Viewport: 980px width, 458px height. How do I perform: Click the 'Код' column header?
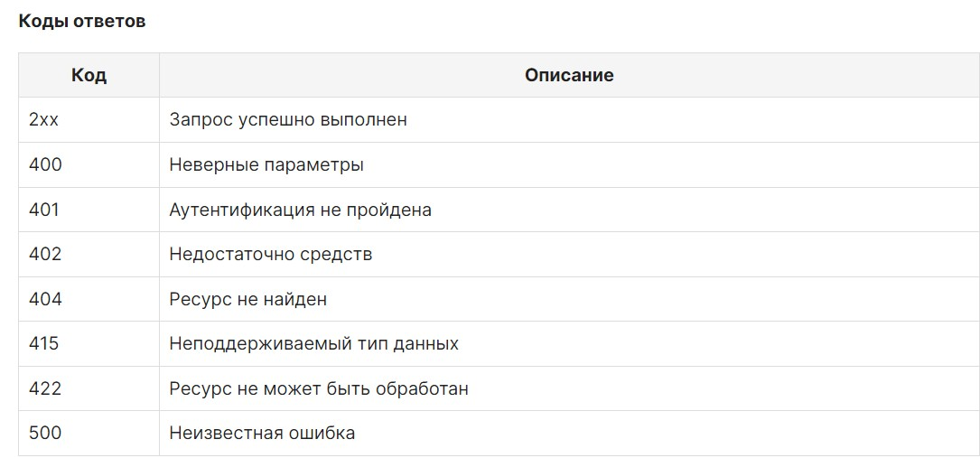click(x=89, y=76)
